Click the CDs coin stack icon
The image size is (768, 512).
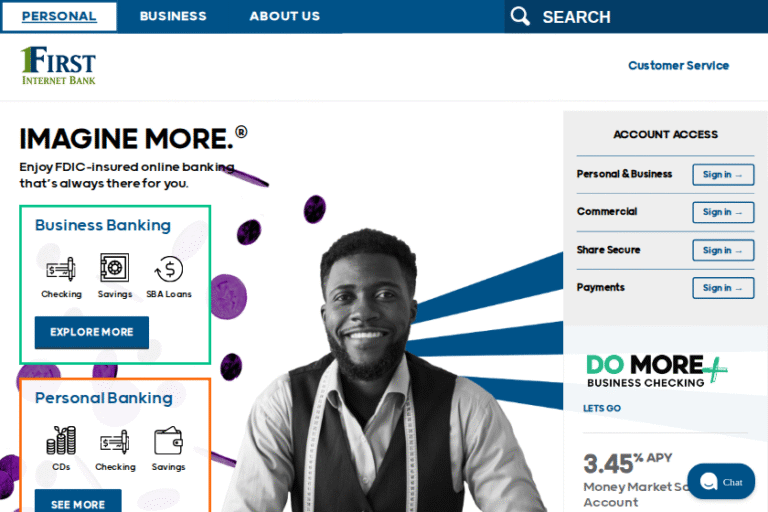coord(61,440)
